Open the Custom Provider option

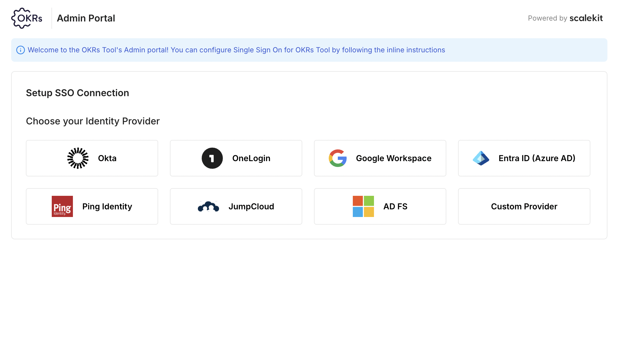524,206
